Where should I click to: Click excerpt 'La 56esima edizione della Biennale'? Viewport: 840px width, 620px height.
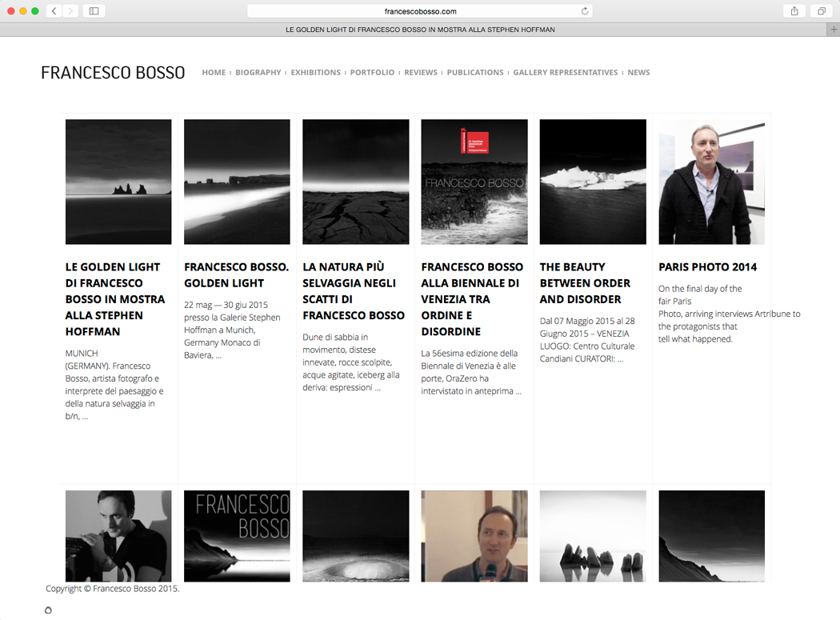click(x=471, y=373)
